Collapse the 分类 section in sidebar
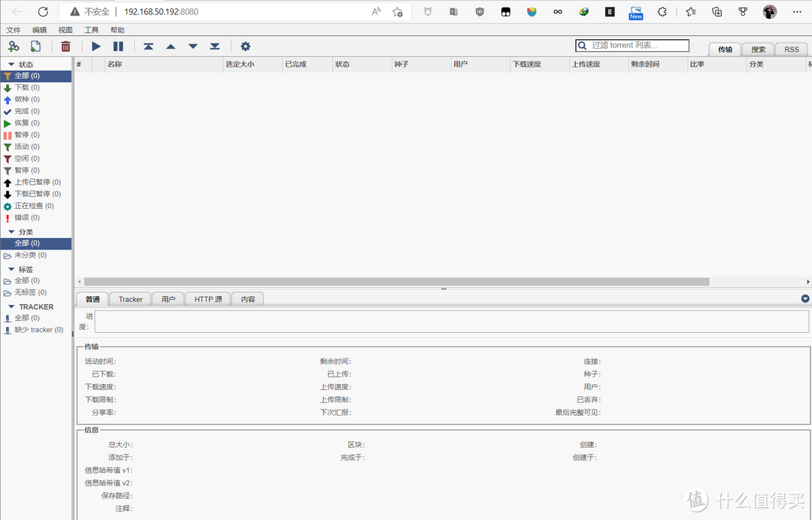 pos(11,232)
